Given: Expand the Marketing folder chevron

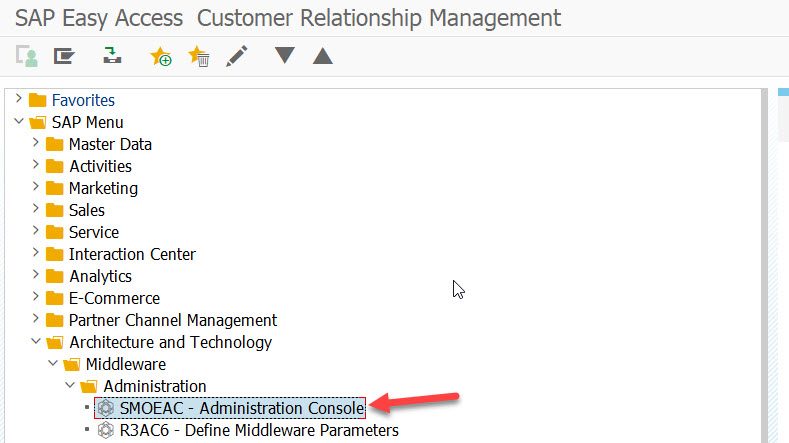Looking at the screenshot, I should [x=36, y=188].
